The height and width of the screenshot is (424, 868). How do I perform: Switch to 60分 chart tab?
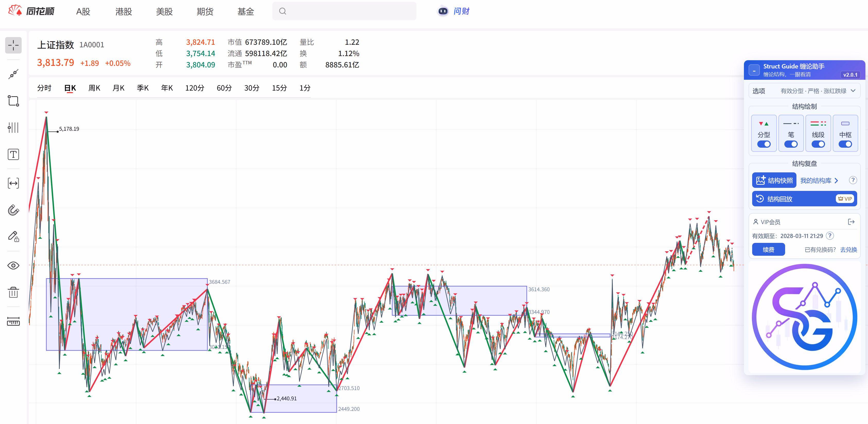tap(224, 88)
